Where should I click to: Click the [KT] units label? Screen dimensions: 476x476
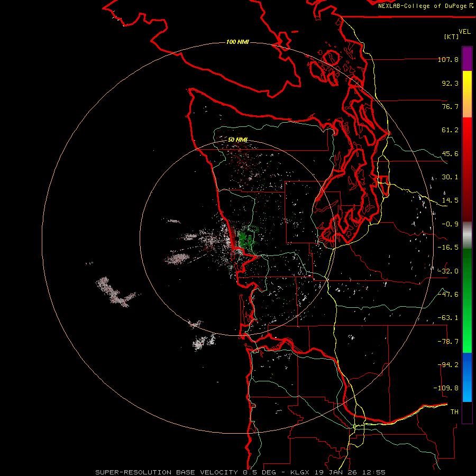pyautogui.click(x=452, y=36)
